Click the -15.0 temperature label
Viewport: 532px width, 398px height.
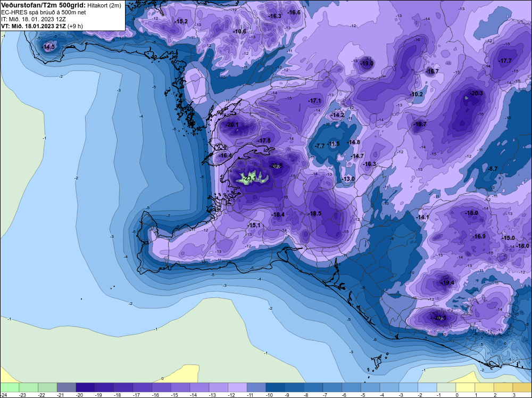click(509, 238)
